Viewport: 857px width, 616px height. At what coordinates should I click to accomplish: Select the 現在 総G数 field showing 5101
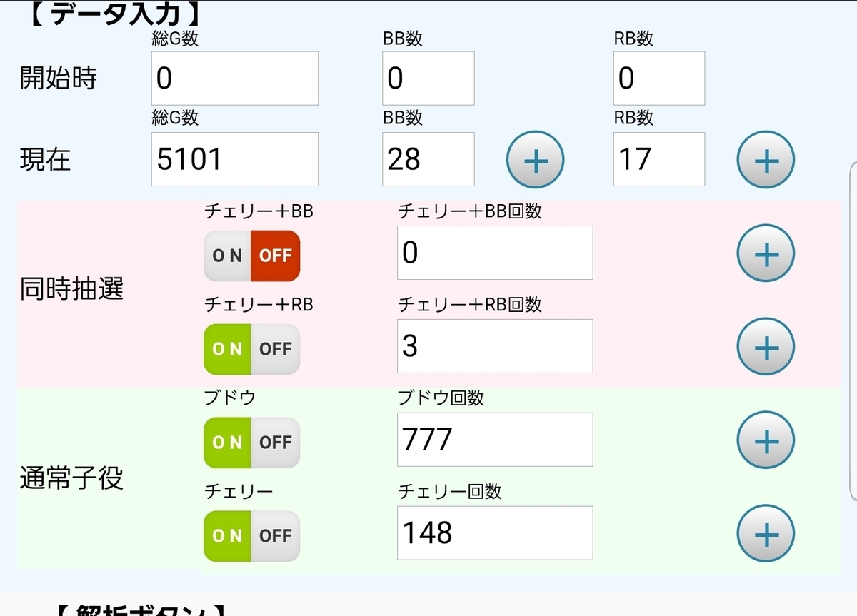[x=234, y=159]
